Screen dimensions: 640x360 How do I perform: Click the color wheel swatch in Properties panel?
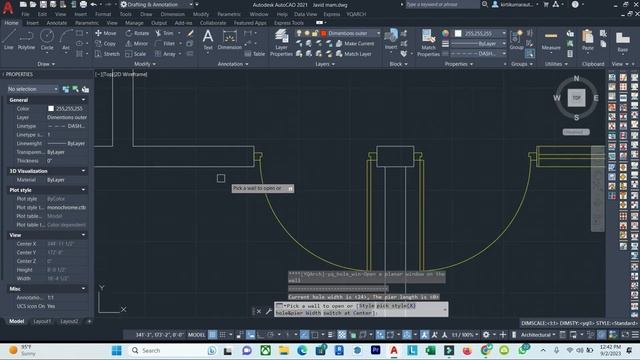coord(445,33)
